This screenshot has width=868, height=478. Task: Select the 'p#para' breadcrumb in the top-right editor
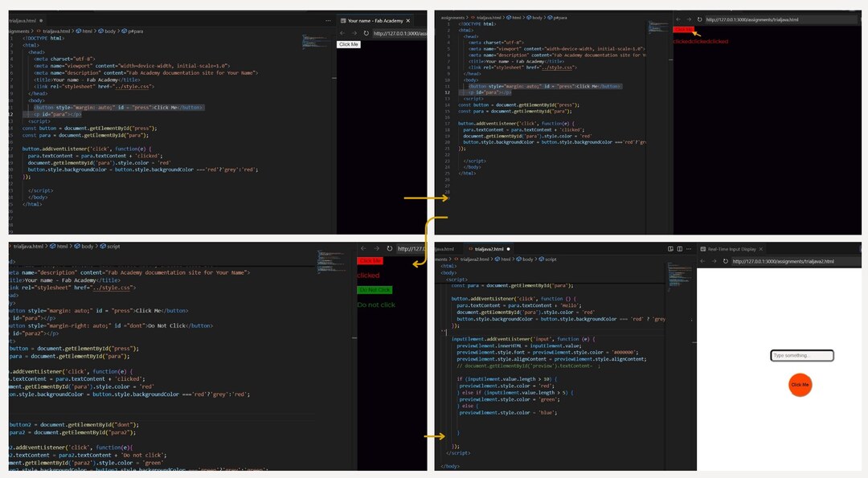pyautogui.click(x=557, y=18)
